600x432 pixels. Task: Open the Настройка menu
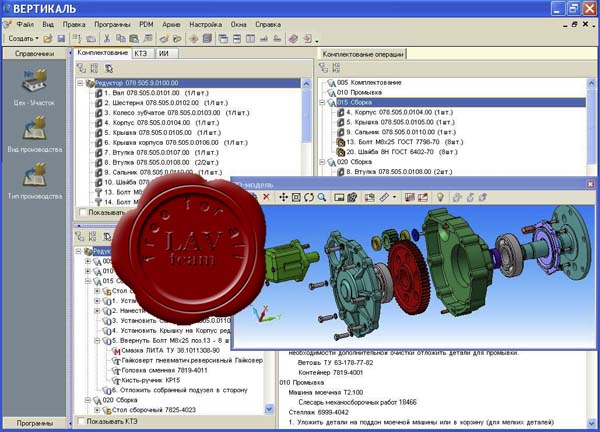pos(205,24)
